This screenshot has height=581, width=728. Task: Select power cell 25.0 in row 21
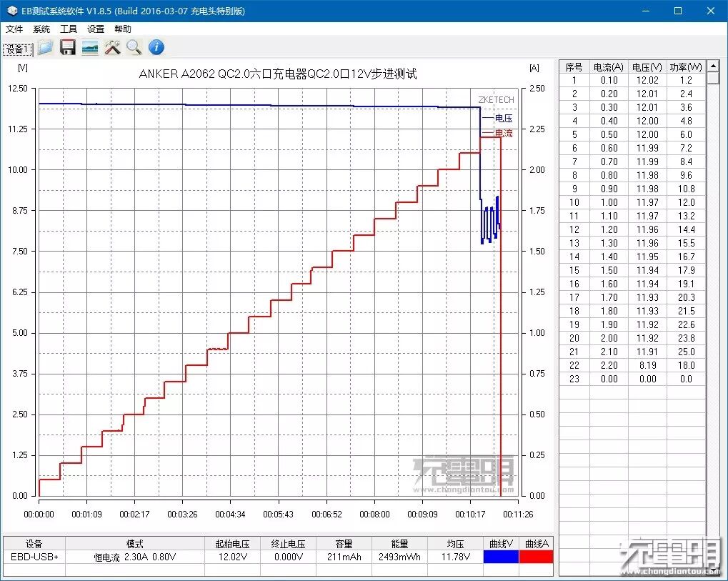pos(686,352)
